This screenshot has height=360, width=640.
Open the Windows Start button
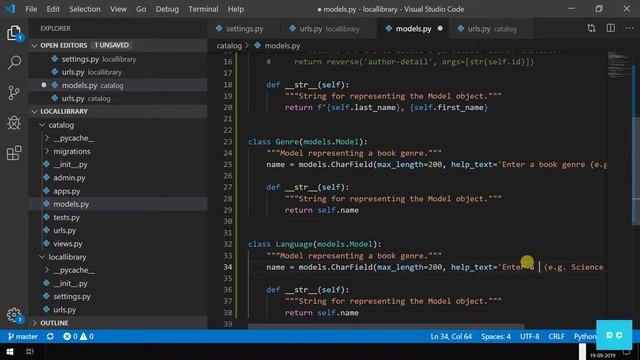pos(10,351)
